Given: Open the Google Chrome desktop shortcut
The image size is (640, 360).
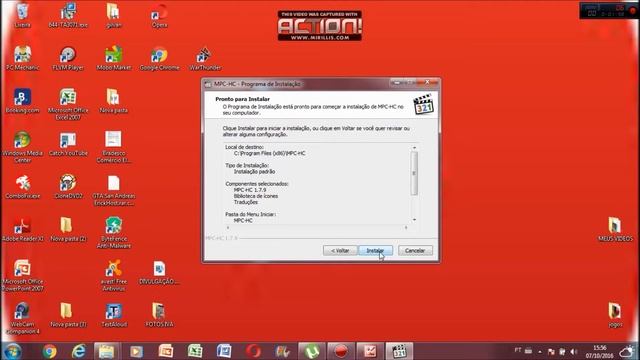Looking at the screenshot, I should [x=159, y=58].
